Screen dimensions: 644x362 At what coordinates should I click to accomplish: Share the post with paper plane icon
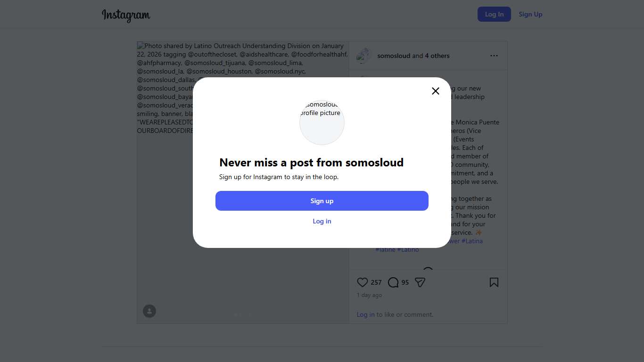(x=420, y=282)
